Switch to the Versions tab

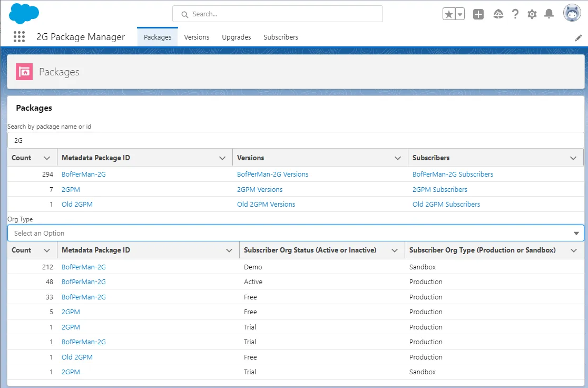pyautogui.click(x=197, y=37)
